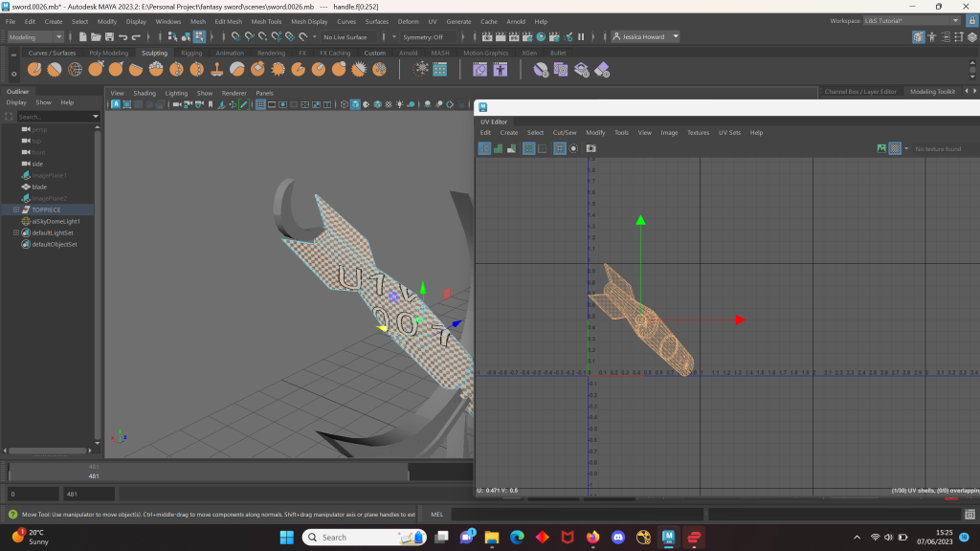The height and width of the screenshot is (551, 980).
Task: Click UV Editor snapshot camera icon
Action: point(590,148)
